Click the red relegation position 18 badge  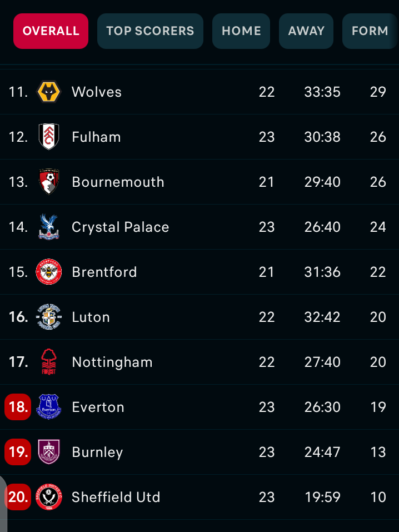18,407
